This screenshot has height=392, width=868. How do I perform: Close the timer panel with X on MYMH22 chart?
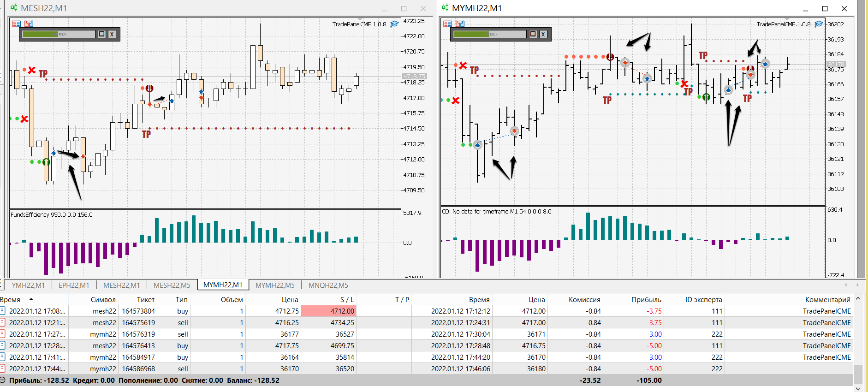tap(543, 34)
